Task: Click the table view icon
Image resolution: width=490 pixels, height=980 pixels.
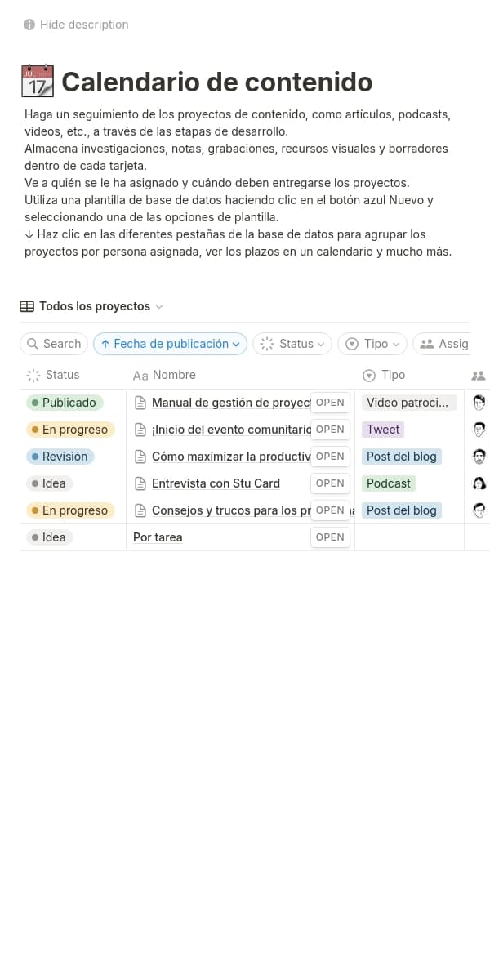Action: pos(27,306)
